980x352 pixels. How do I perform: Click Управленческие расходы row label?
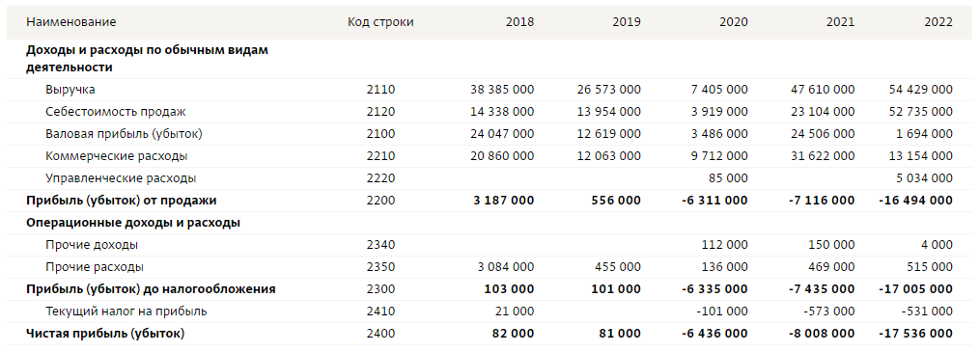(121, 177)
